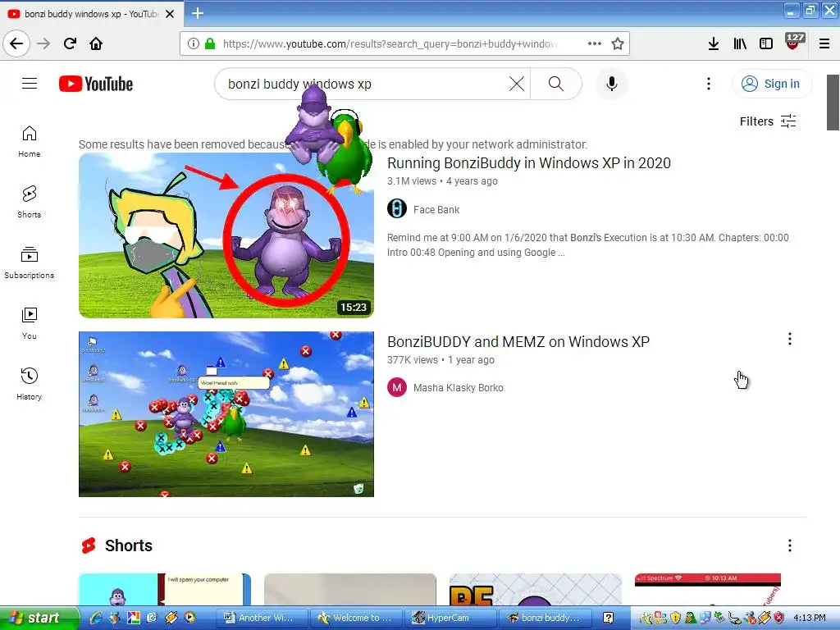The image size is (840, 630).
Task: Toggle the browser sidebar icon
Action: click(766, 44)
